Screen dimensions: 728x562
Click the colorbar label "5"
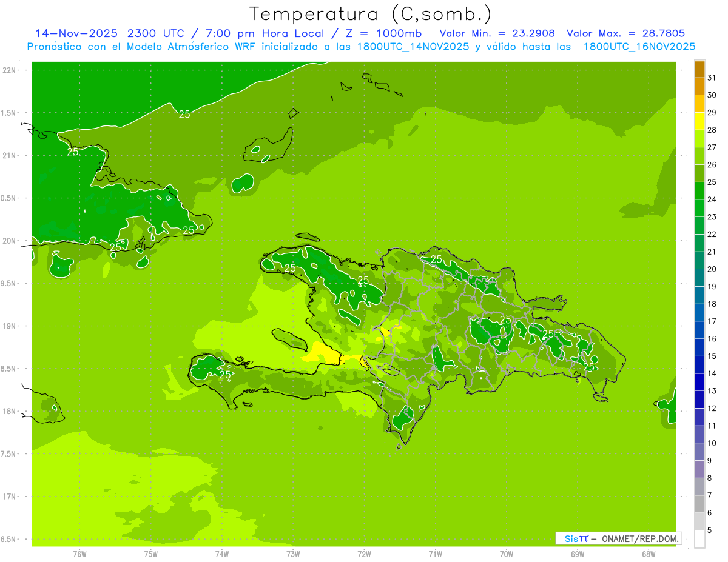(x=709, y=530)
